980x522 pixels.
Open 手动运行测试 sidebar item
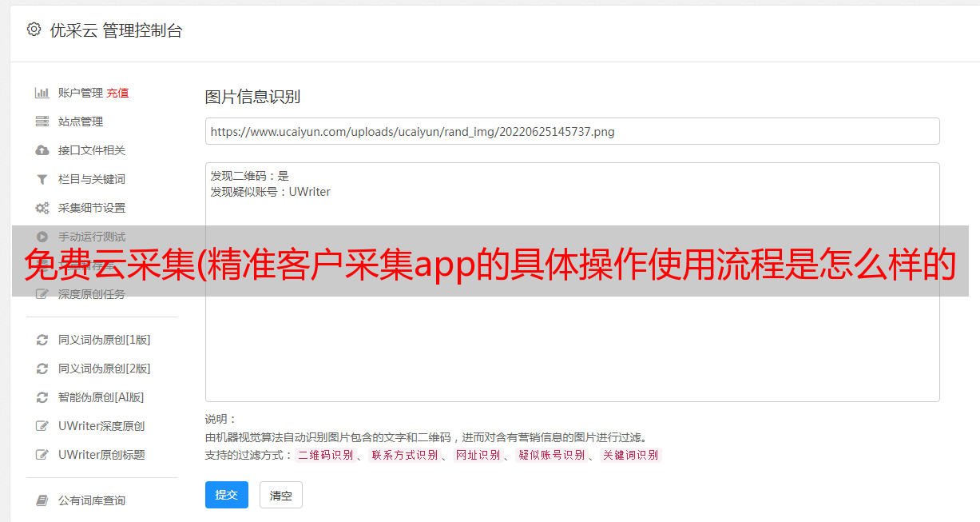pyautogui.click(x=92, y=237)
